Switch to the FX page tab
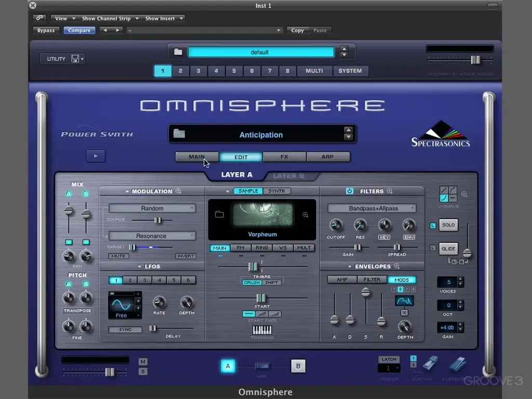This screenshot has height=399, width=532. click(x=284, y=157)
